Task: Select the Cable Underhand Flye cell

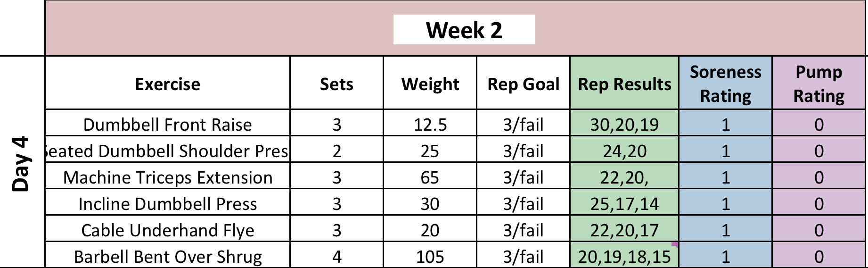Action: (x=167, y=230)
